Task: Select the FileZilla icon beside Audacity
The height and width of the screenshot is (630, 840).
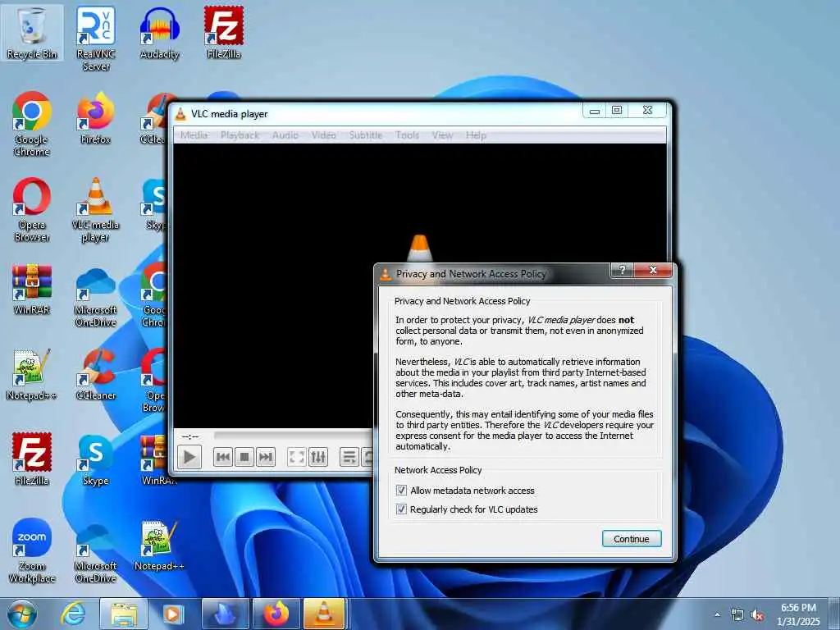Action: 223,33
